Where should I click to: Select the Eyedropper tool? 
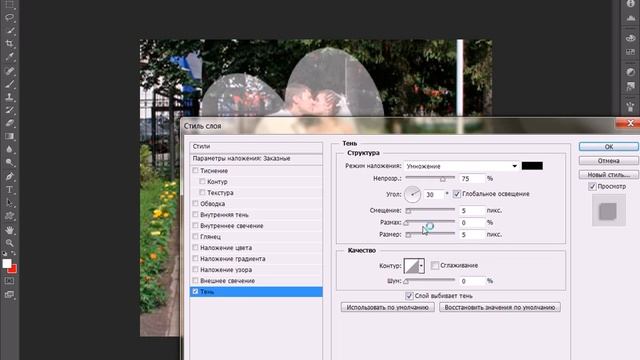pos(9,57)
